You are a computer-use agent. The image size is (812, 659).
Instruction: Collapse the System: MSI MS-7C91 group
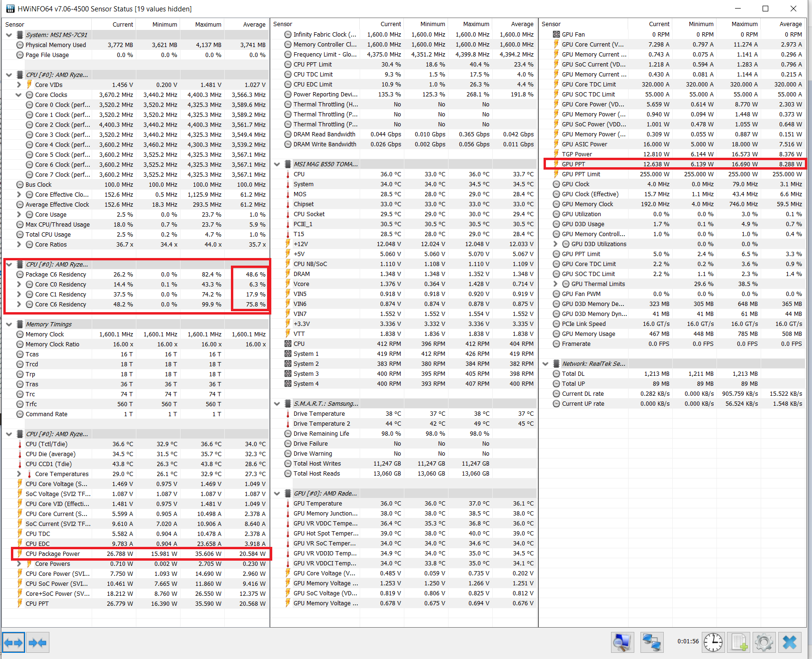click(9, 35)
